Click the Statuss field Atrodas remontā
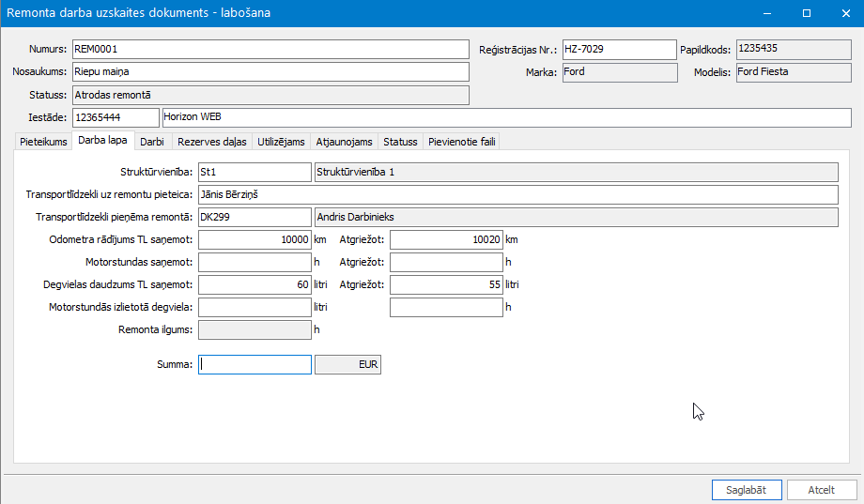 pyautogui.click(x=270, y=95)
